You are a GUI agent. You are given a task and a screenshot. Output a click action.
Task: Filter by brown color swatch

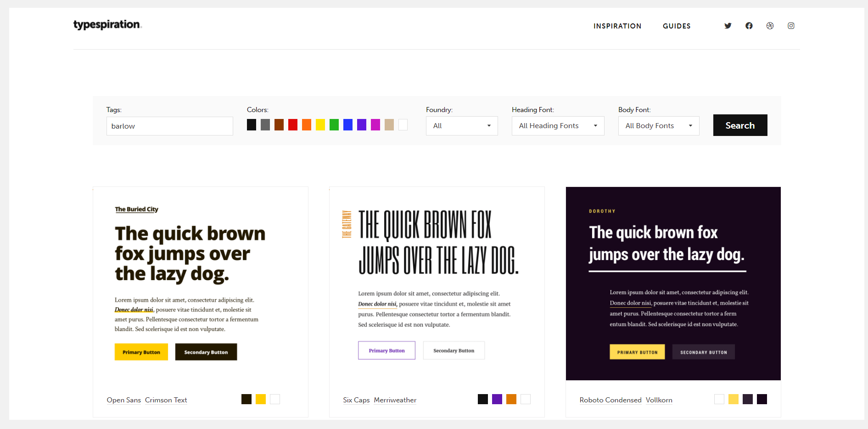coord(279,125)
